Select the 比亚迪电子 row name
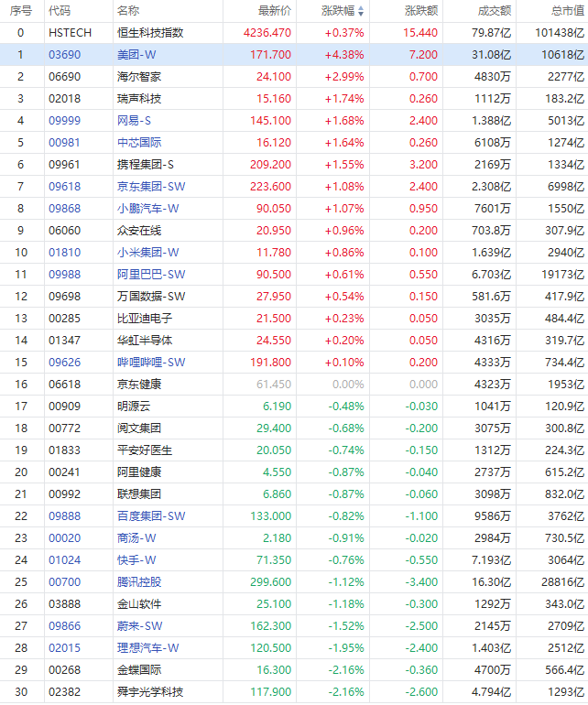 [145, 319]
